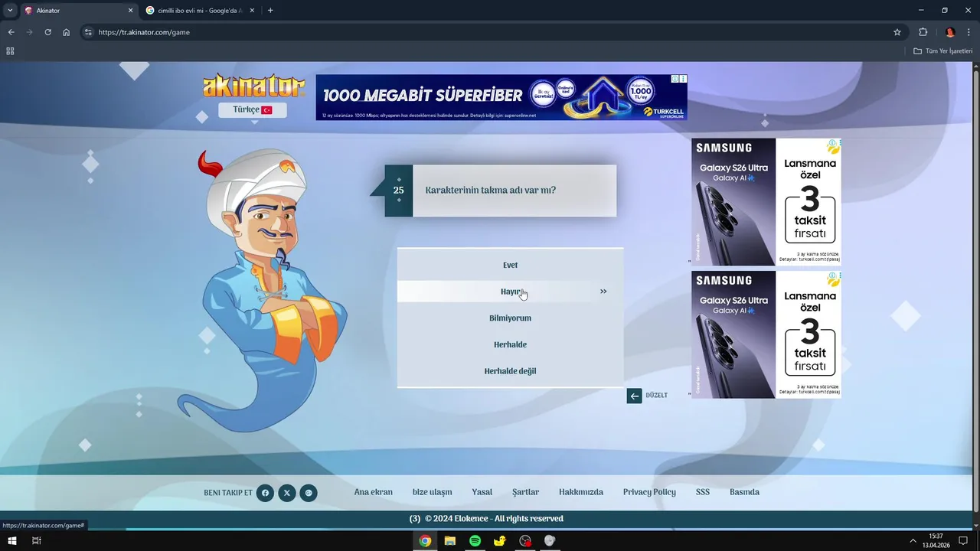
Task: Switch to the cimilli ibo Google tab
Action: tap(201, 11)
